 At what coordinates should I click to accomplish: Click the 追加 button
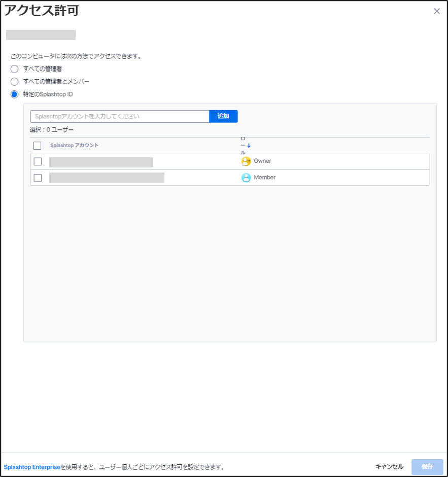[x=223, y=116]
